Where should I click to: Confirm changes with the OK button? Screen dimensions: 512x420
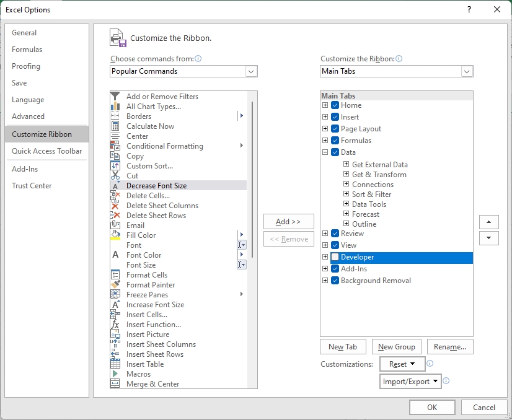432,407
